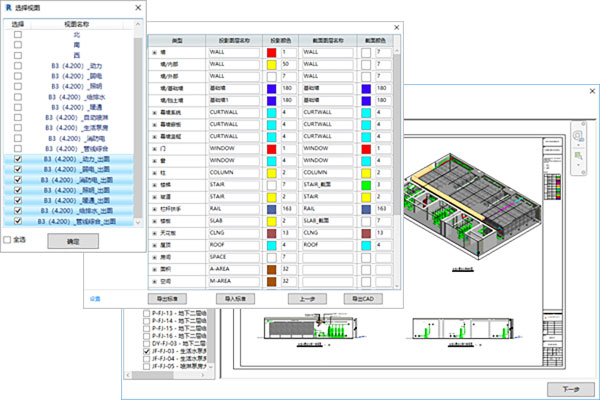Expand the 幕墙系统 category row
This screenshot has width=600, height=400.
(x=154, y=112)
